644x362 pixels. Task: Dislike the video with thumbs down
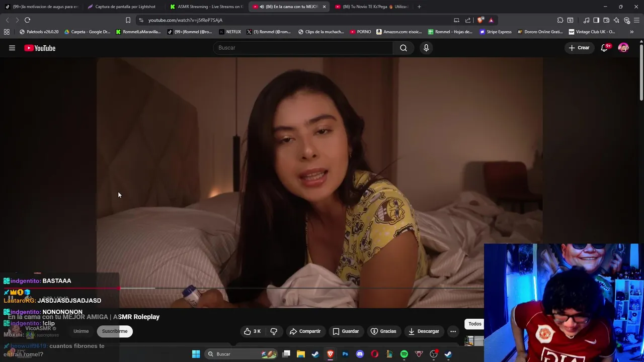click(x=274, y=331)
